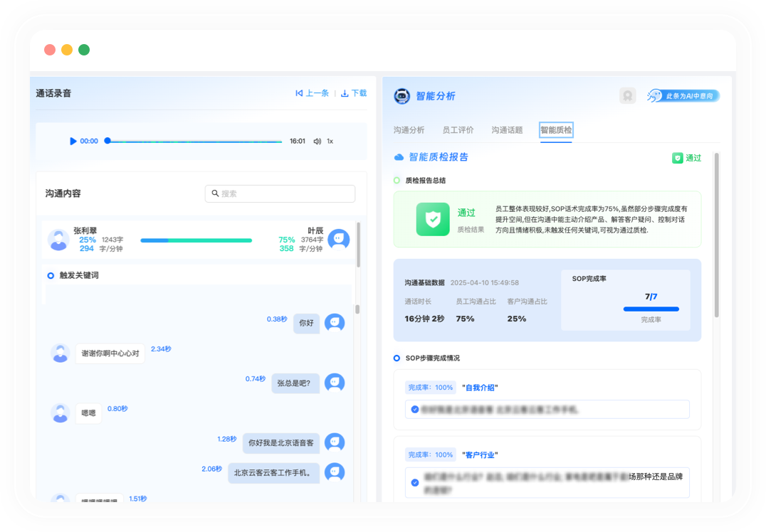
Task: Click the 搜索 search input field
Action: [x=280, y=193]
